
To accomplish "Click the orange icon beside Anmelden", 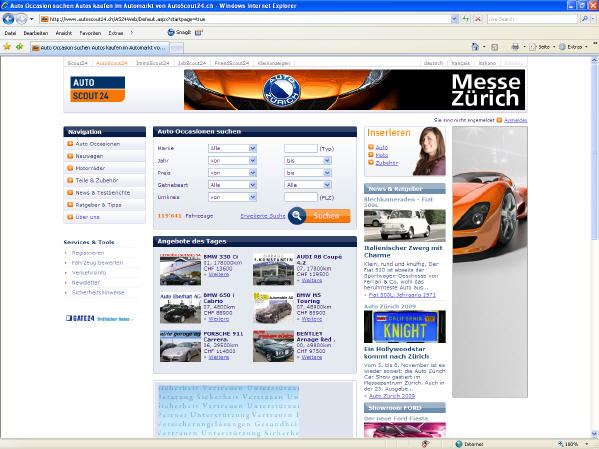I will [499, 120].
